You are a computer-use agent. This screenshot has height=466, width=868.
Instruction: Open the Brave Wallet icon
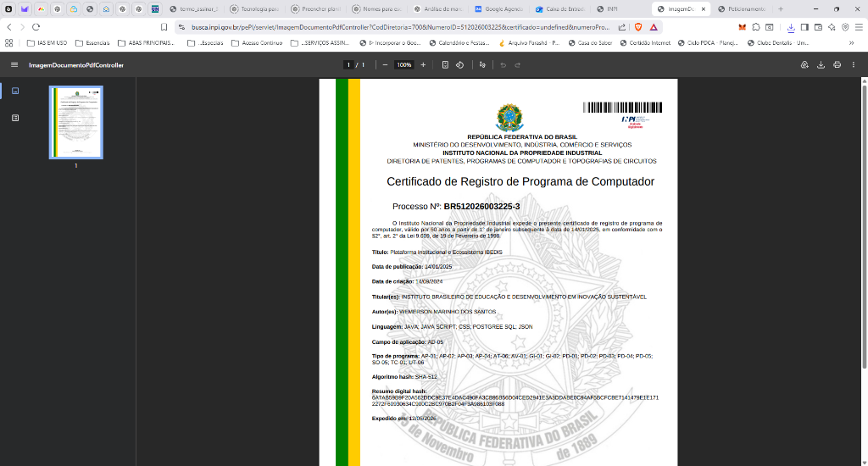click(x=818, y=26)
